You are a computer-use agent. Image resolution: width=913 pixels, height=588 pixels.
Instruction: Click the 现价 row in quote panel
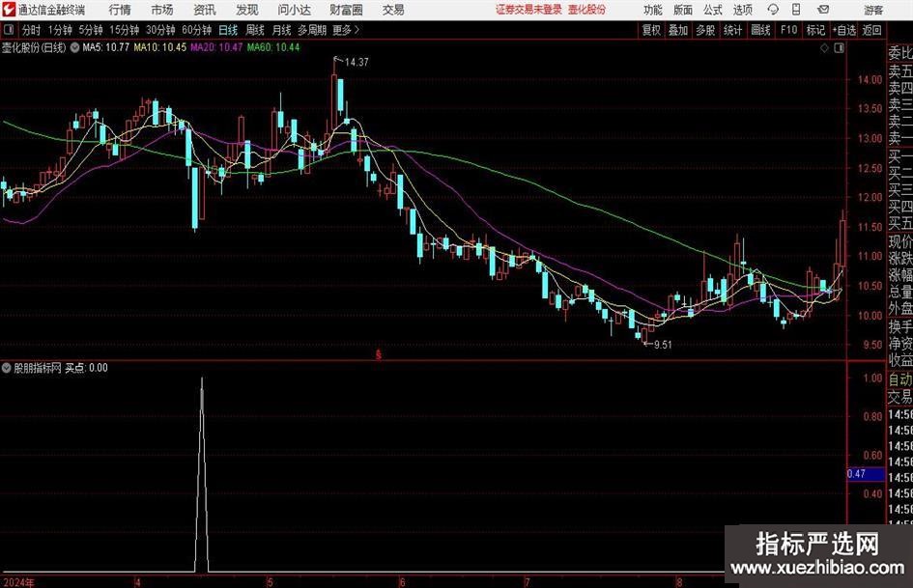pyautogui.click(x=900, y=241)
